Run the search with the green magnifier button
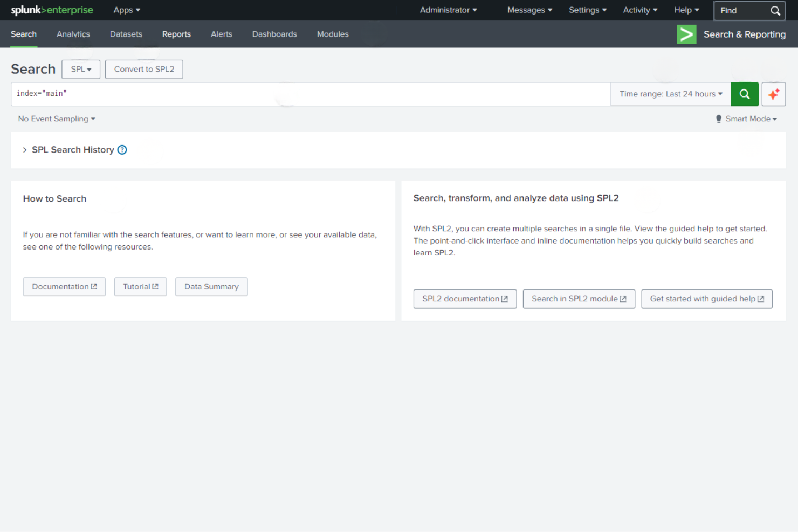Screen dimensions: 798x532 tap(745, 94)
